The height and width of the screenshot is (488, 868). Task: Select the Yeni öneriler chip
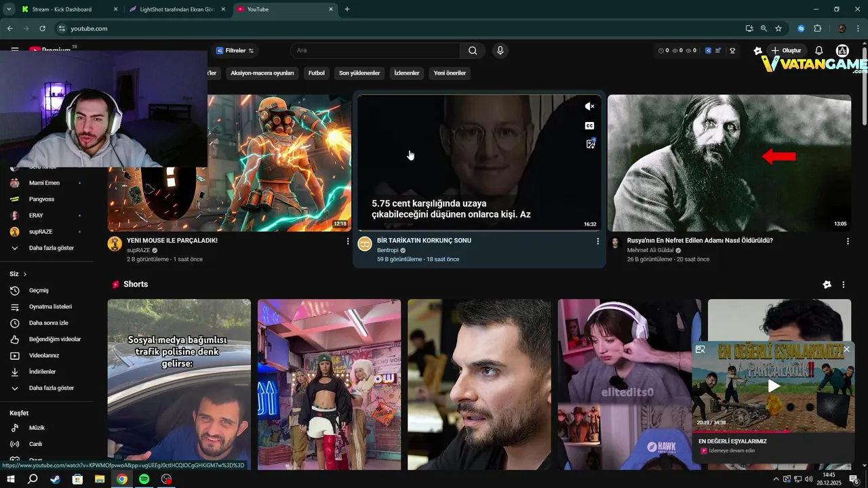click(450, 73)
